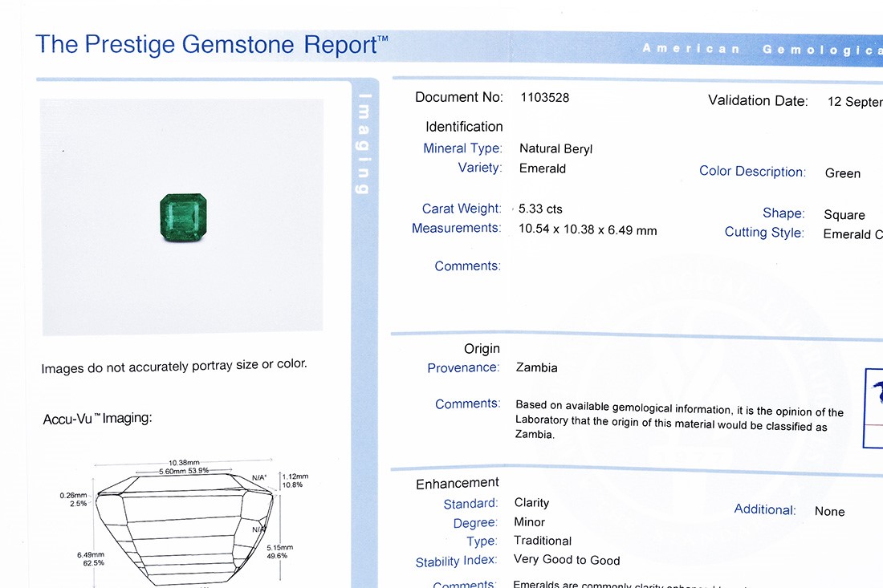Click the 'Standard:' label

tap(470, 504)
